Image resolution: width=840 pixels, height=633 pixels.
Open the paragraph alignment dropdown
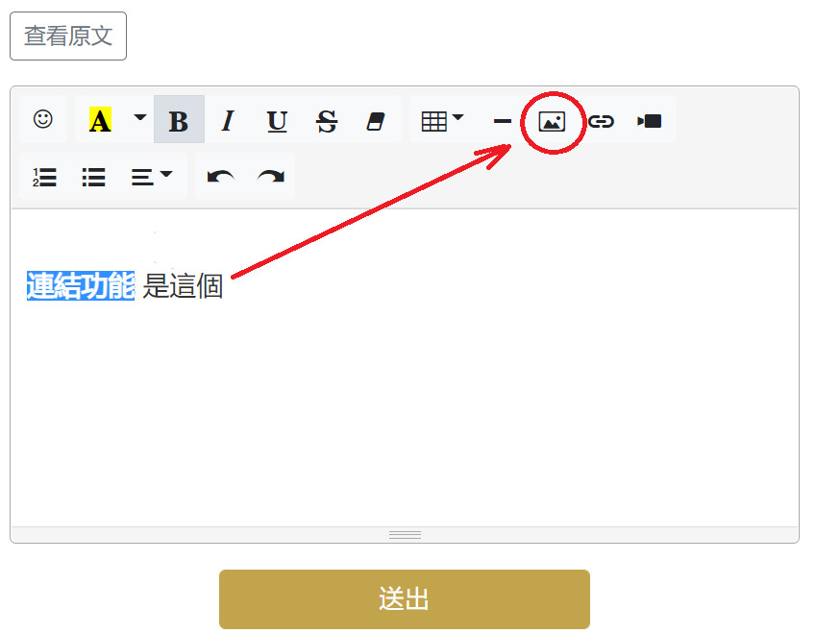pos(152,177)
